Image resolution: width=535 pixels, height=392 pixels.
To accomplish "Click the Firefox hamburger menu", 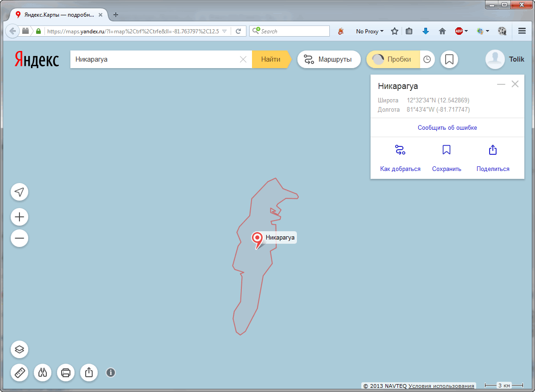I will click(x=522, y=31).
